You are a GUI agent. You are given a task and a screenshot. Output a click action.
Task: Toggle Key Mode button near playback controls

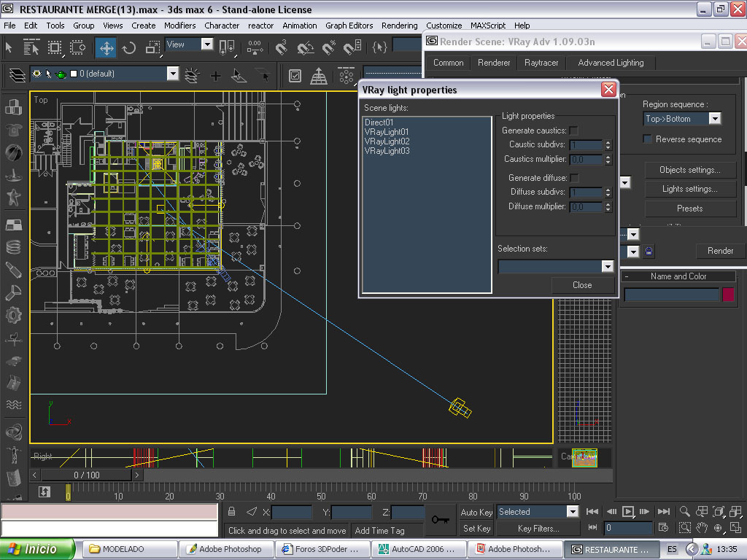point(592,527)
